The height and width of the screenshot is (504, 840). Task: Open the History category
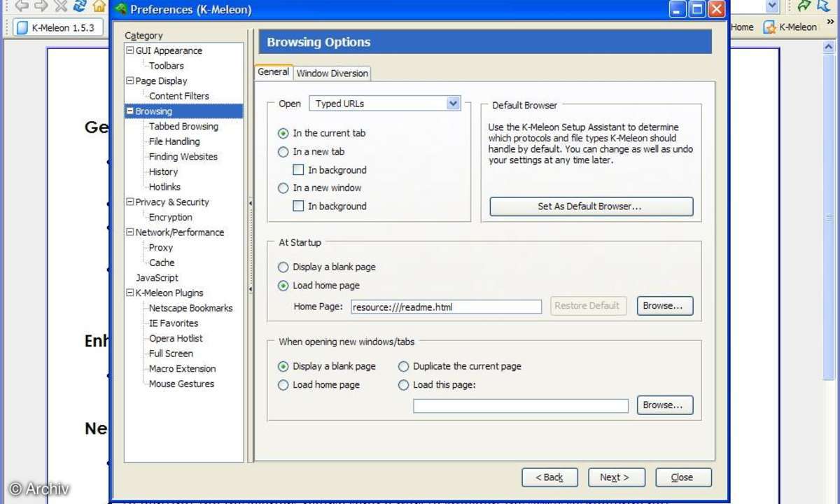coord(163,171)
